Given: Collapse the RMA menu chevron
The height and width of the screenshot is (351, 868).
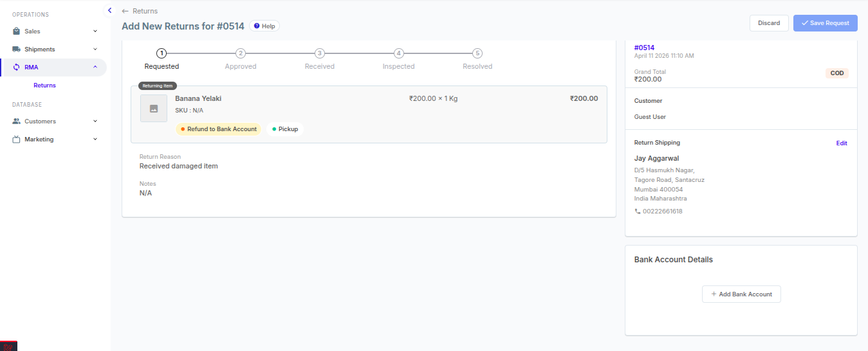Looking at the screenshot, I should [x=95, y=67].
